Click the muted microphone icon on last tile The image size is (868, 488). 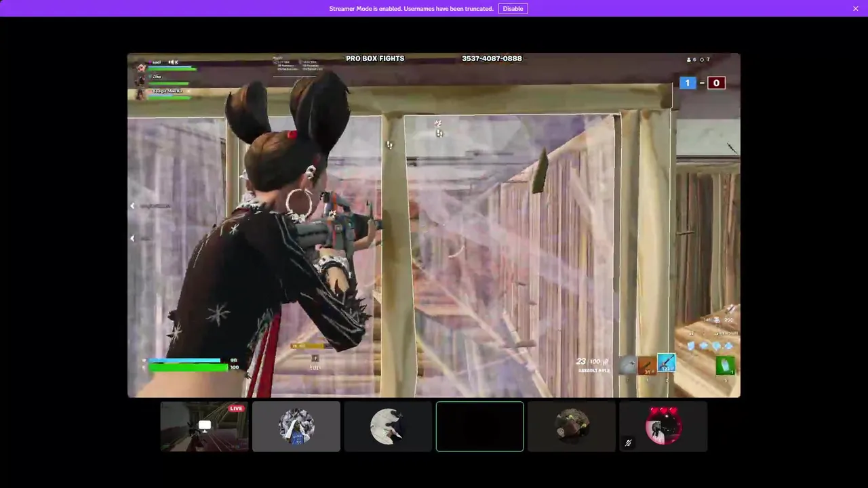628,443
